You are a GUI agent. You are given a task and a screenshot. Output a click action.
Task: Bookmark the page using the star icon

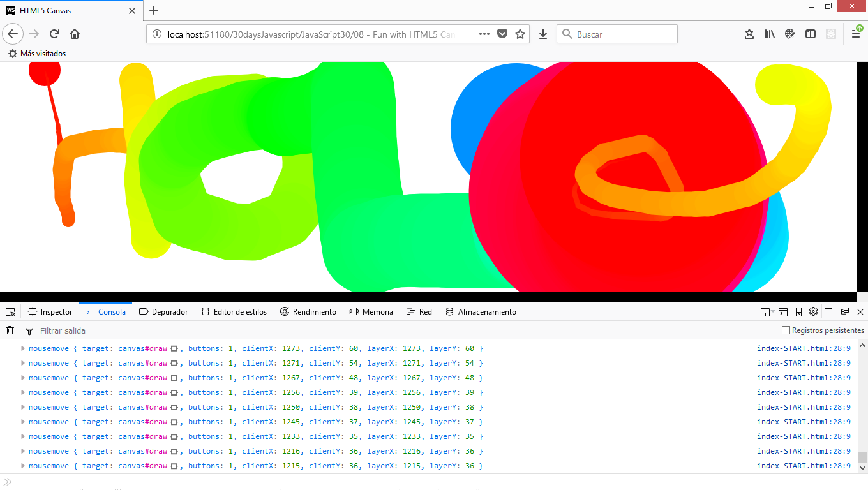coord(520,33)
